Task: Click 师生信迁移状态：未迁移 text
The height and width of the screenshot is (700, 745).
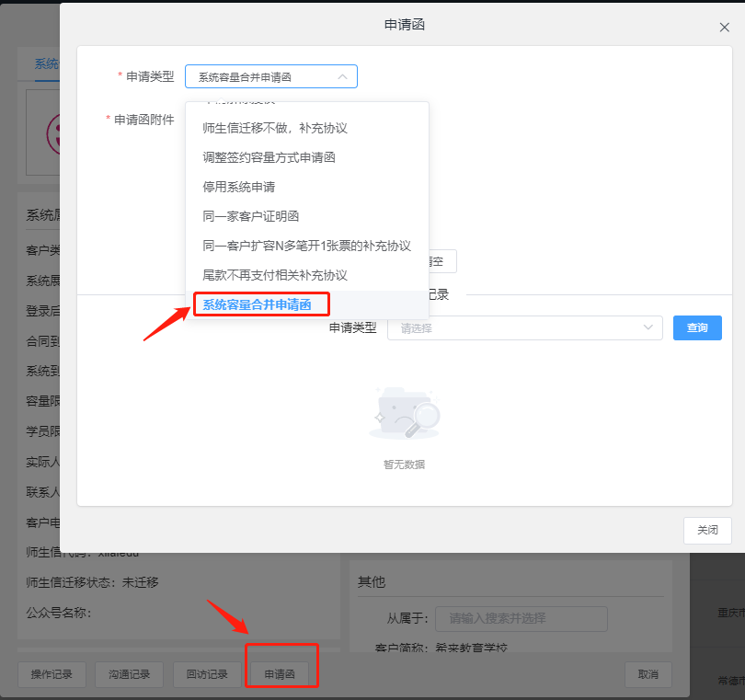Action: pos(92,582)
